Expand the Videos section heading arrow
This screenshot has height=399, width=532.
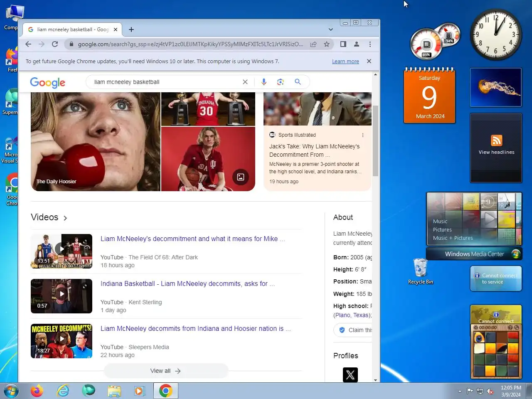coord(65,218)
